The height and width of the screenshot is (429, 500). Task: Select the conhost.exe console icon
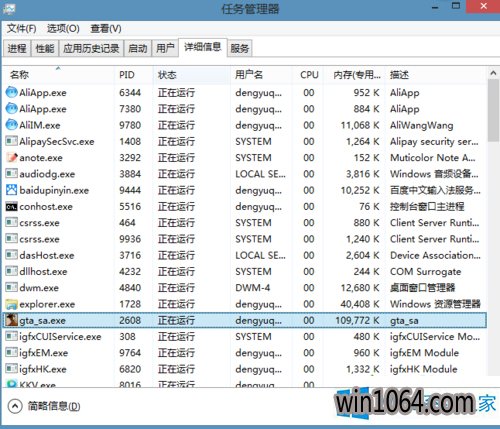coord(11,207)
